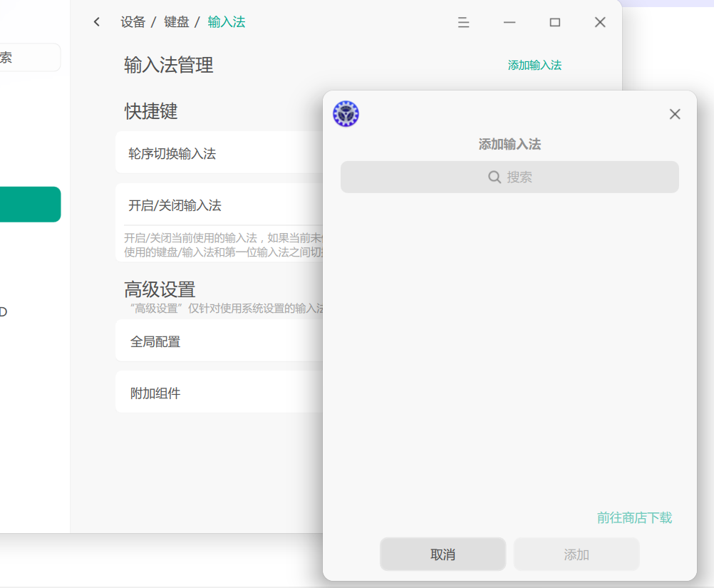Select the highlighted green sidebar item
The width and height of the screenshot is (714, 588).
pos(30,204)
